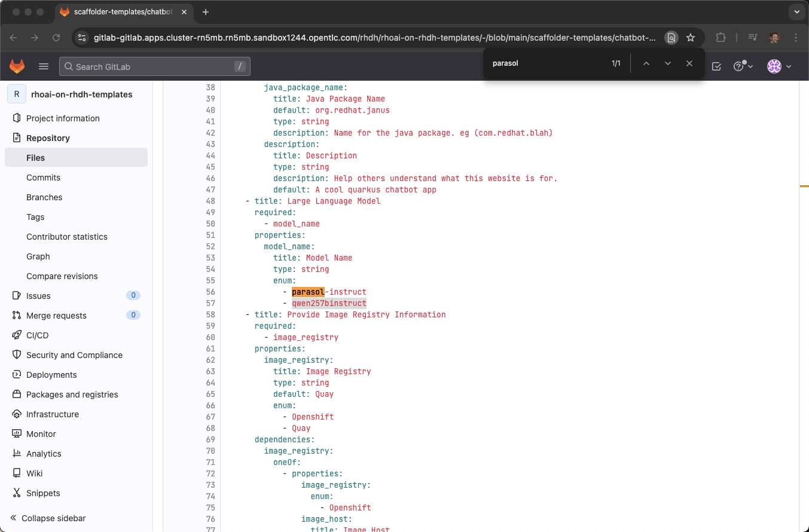Viewport: 809px width, 532px height.
Task: Expand the user avatar dropdown
Action: coord(779,66)
